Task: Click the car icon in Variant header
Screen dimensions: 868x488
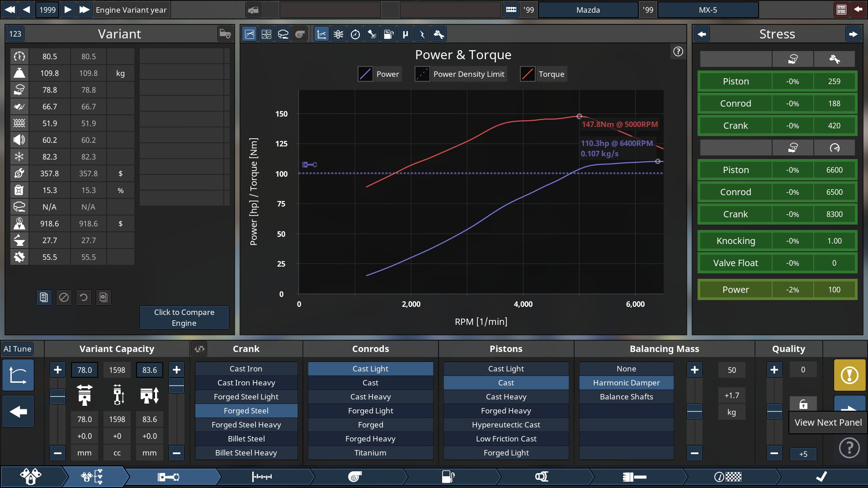Action: [225, 34]
